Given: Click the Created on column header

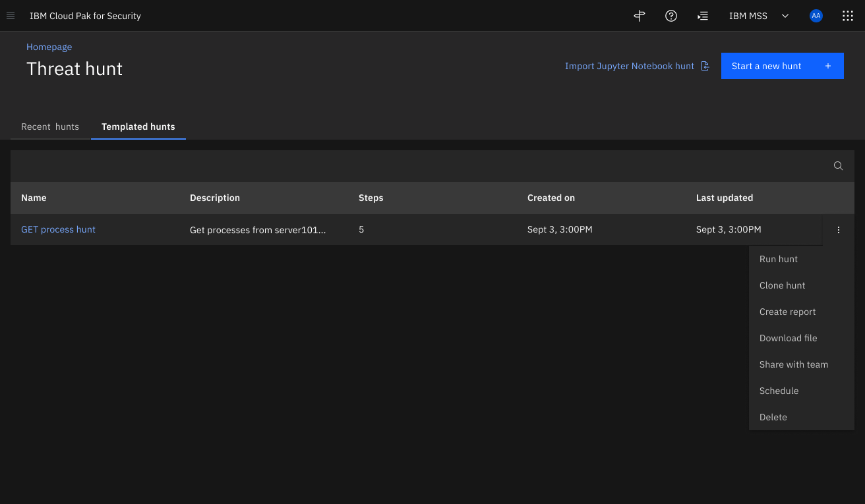Looking at the screenshot, I should point(551,198).
